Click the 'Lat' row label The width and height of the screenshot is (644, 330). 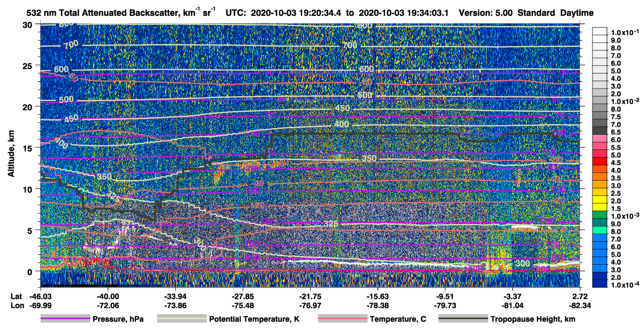pyautogui.click(x=17, y=296)
